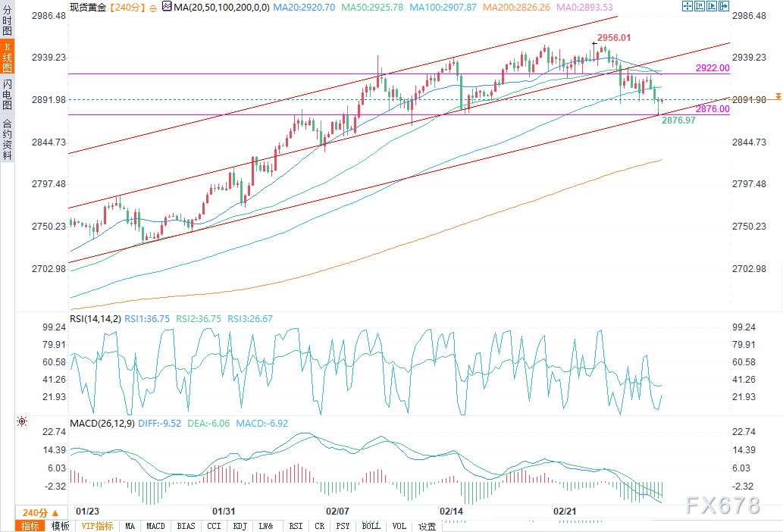
Task: Toggle the KDJ indicator
Action: [240, 526]
